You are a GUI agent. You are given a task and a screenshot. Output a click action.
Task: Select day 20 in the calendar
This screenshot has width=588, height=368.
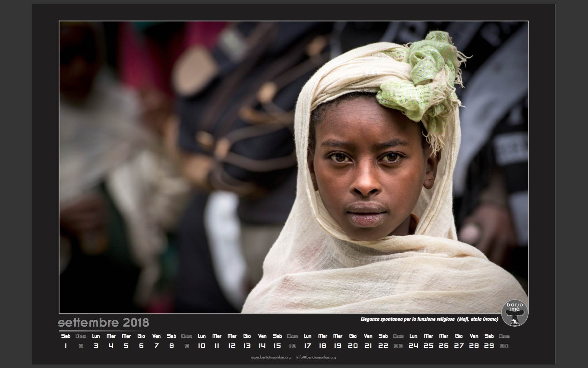353,346
